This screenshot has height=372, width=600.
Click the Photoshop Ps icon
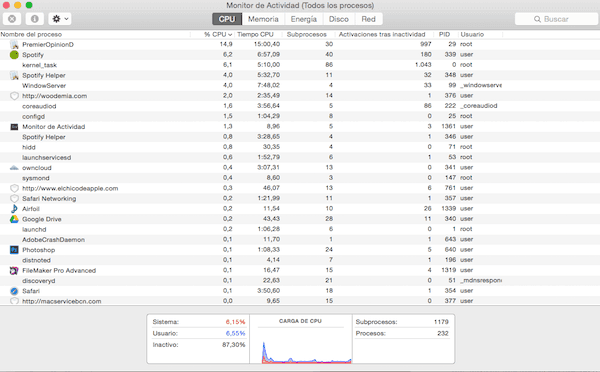click(x=14, y=250)
